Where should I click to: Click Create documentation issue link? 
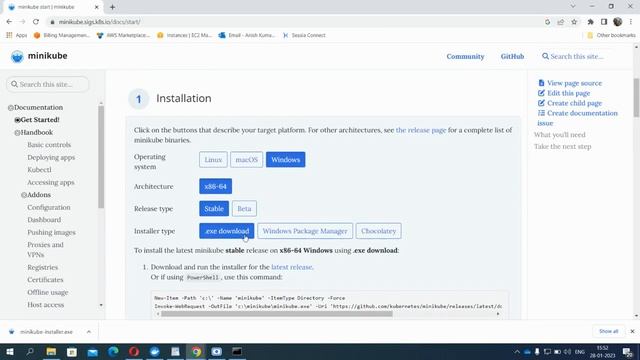[x=578, y=118]
